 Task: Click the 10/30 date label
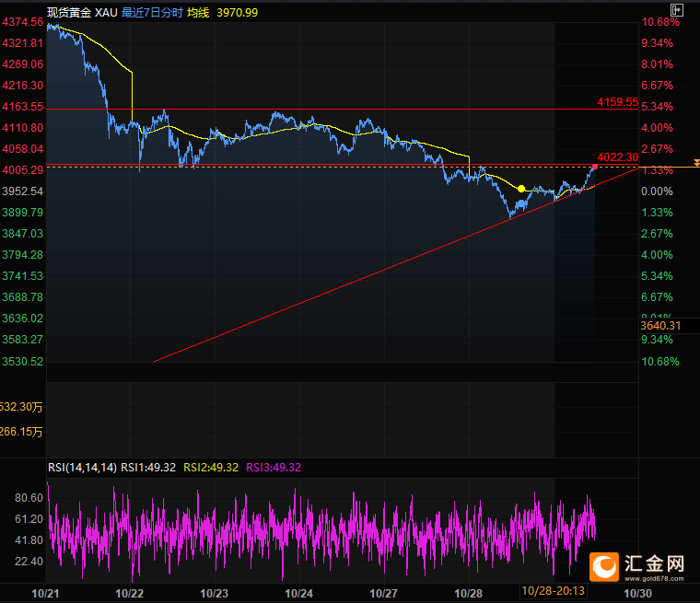[x=637, y=593]
